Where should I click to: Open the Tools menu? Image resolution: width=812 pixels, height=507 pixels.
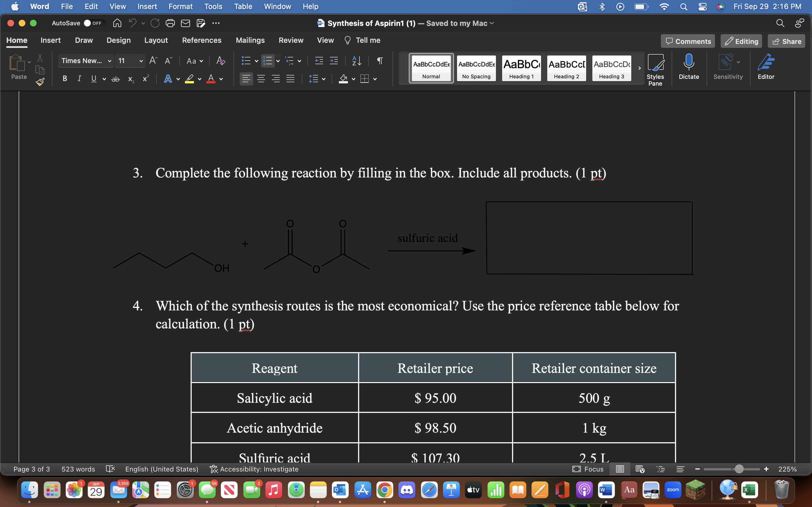(213, 6)
